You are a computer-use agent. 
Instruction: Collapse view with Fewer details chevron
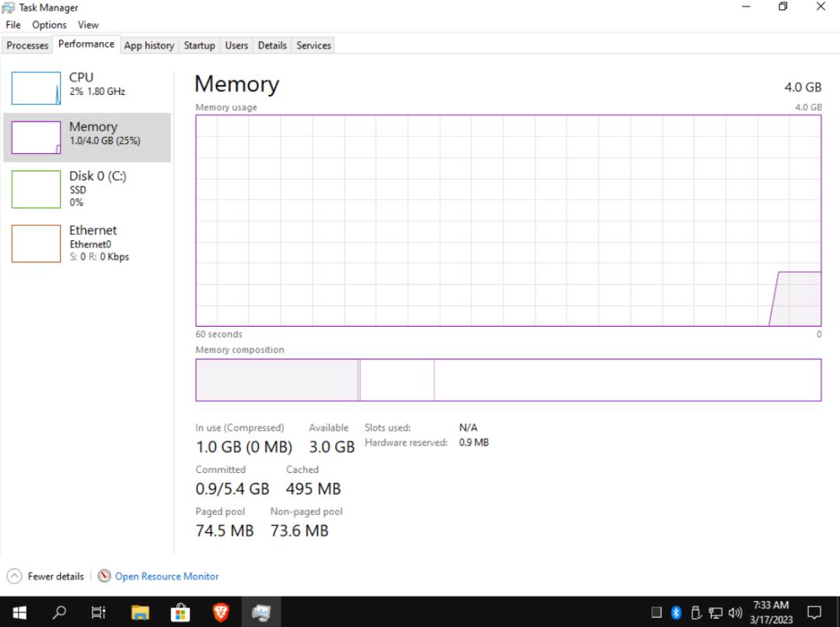(x=14, y=576)
